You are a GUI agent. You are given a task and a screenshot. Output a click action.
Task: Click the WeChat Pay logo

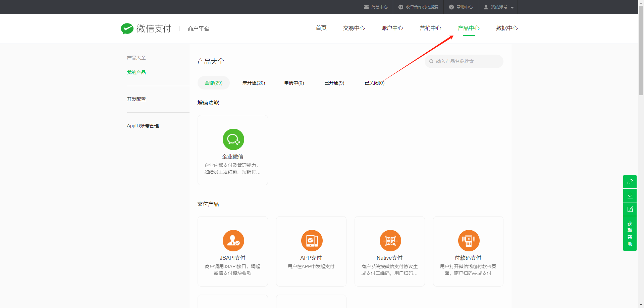(146, 29)
